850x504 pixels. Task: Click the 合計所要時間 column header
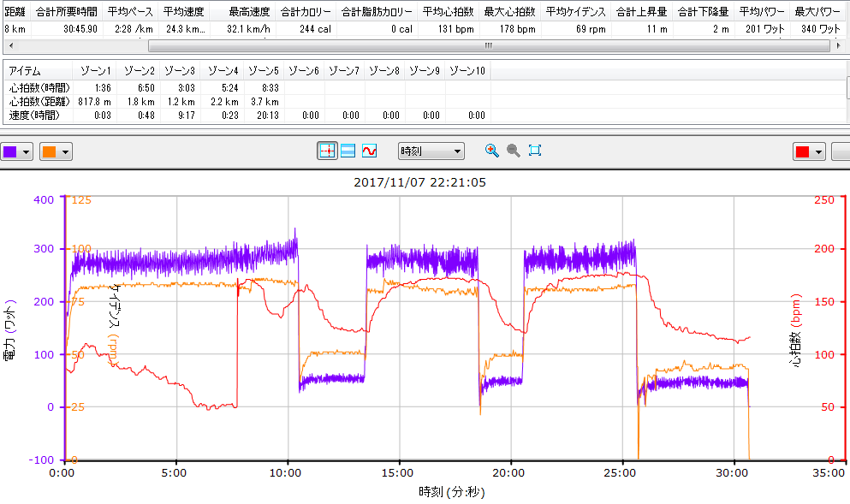[67, 11]
